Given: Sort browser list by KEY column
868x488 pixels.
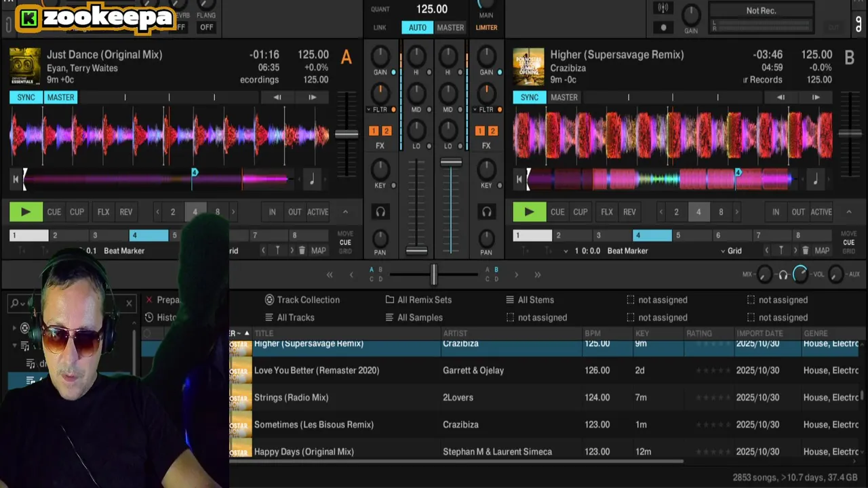Looking at the screenshot, I should [x=642, y=333].
